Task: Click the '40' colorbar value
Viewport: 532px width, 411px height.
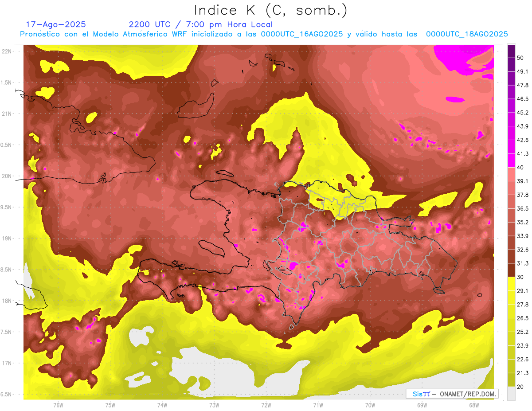Action: pyautogui.click(x=521, y=167)
